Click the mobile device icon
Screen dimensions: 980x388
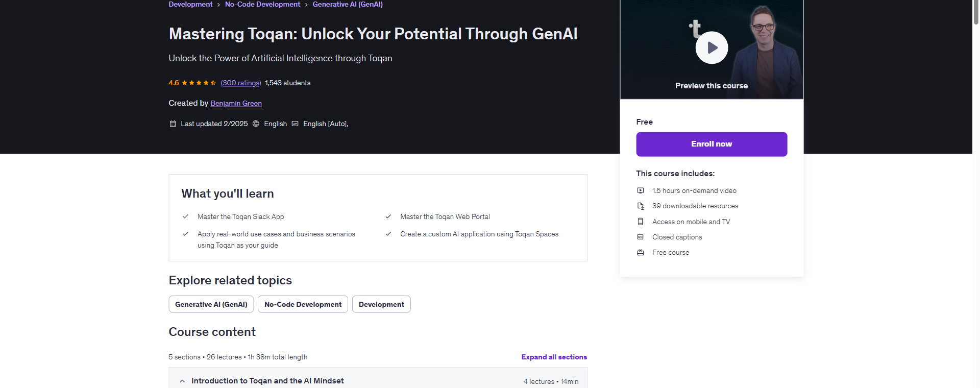tap(640, 222)
